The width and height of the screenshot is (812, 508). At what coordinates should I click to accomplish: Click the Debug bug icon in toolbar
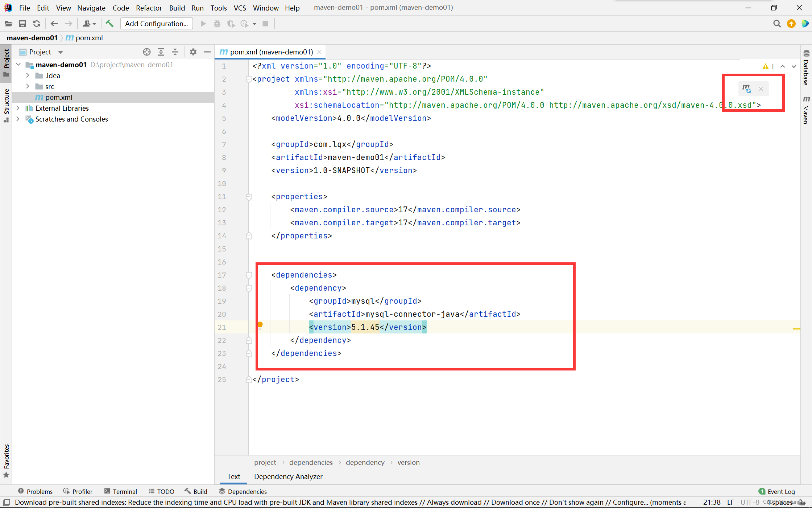pyautogui.click(x=217, y=24)
